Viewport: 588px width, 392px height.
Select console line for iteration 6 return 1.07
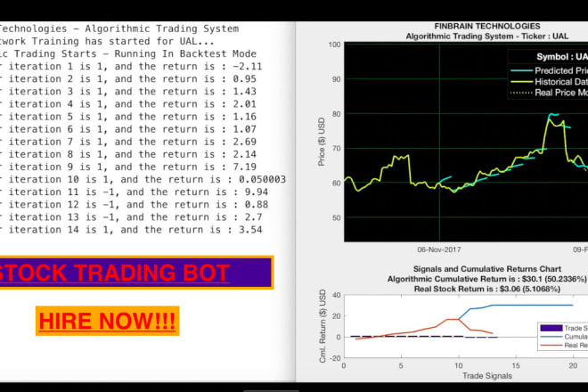coord(128,129)
